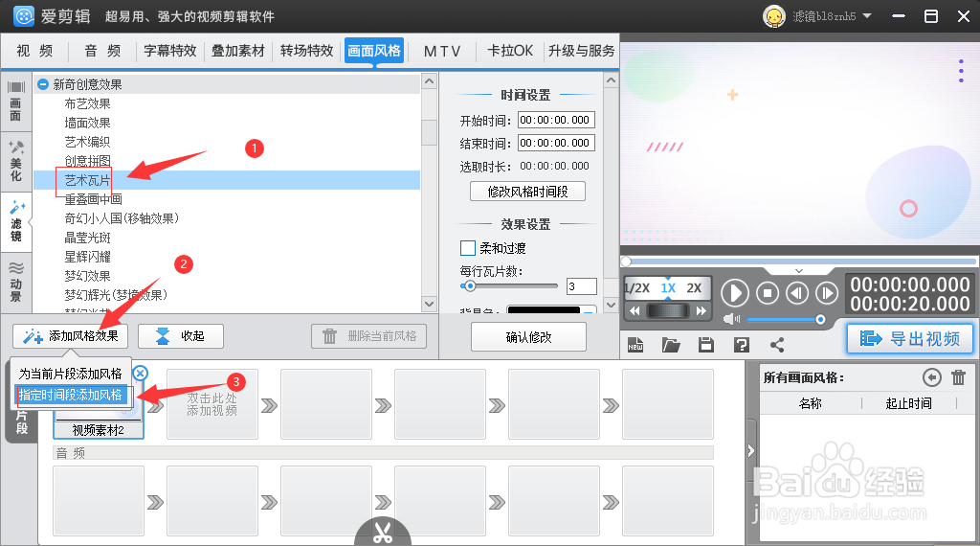The image size is (980, 546).
Task: Click effect list scroll down arrow
Action: [429, 304]
